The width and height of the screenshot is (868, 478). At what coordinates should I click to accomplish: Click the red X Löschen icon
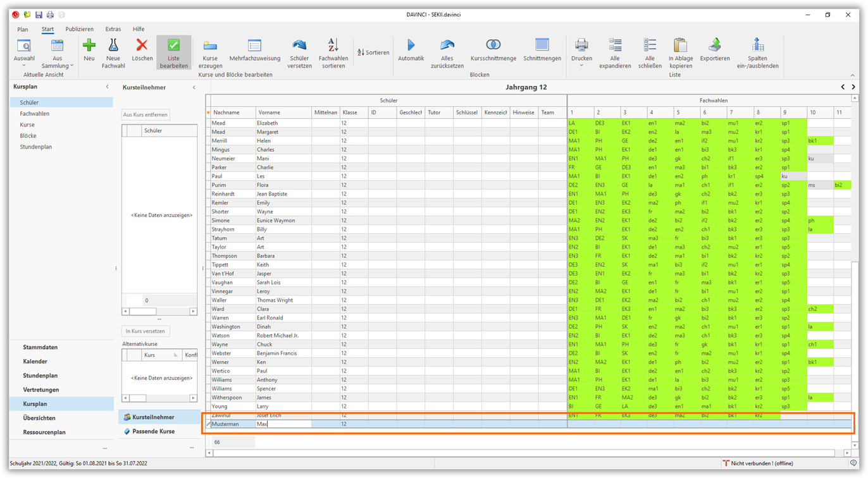[142, 46]
